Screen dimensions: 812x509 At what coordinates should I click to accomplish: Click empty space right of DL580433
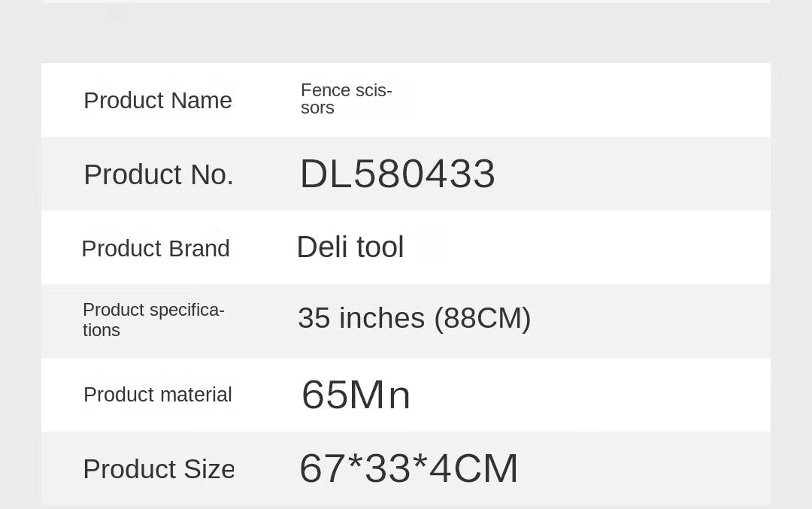pyautogui.click(x=632, y=174)
